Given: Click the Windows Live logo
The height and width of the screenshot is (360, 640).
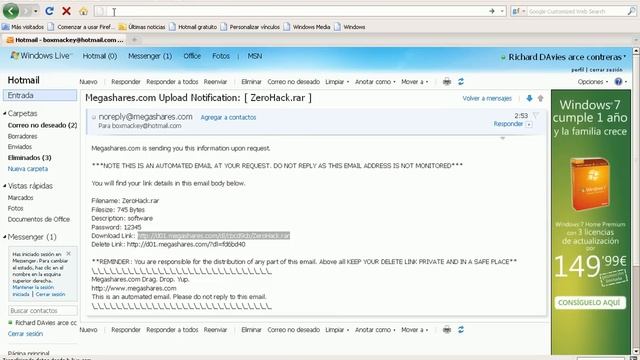Looking at the screenshot, I should coord(41,56).
